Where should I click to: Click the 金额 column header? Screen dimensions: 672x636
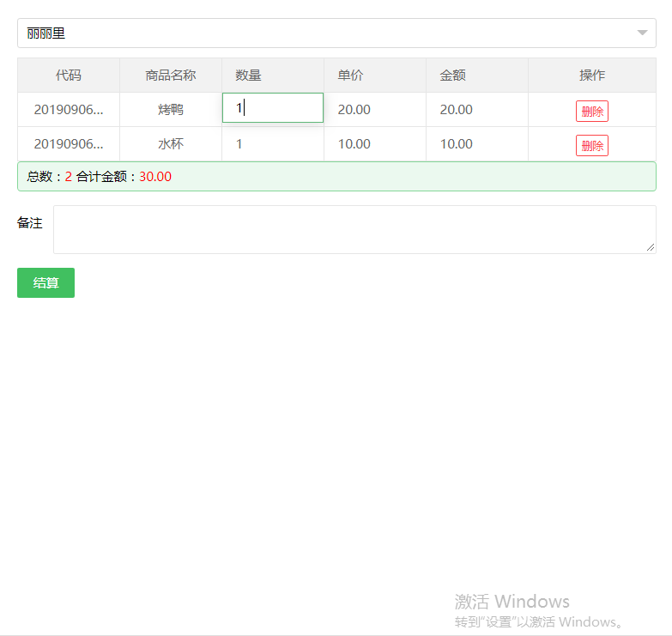coord(452,76)
